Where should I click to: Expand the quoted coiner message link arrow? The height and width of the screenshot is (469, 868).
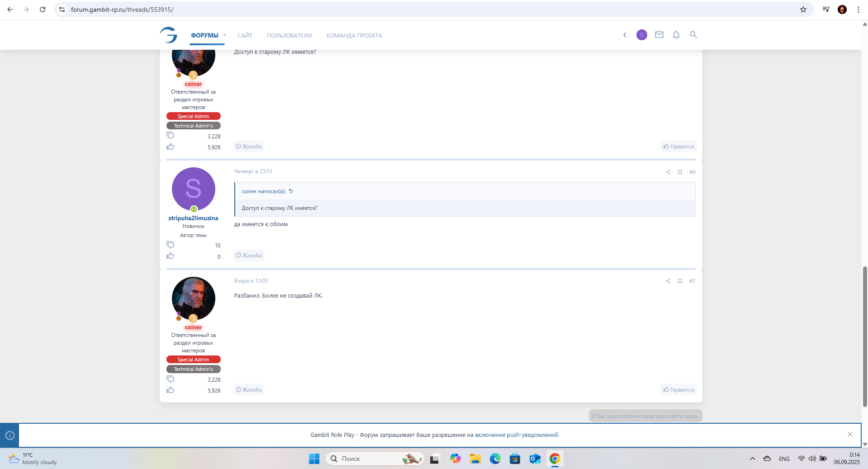point(291,191)
